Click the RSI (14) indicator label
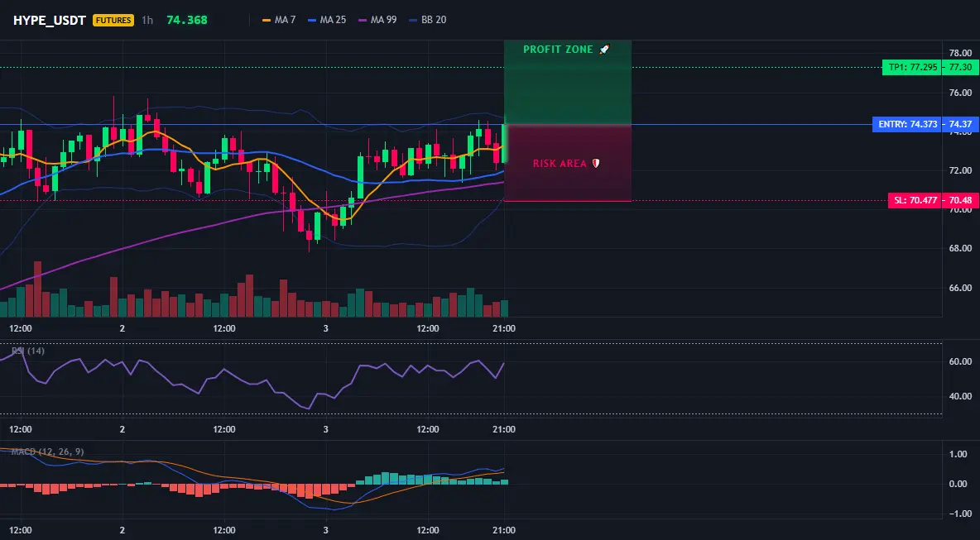This screenshot has width=980, height=540. tap(28, 351)
